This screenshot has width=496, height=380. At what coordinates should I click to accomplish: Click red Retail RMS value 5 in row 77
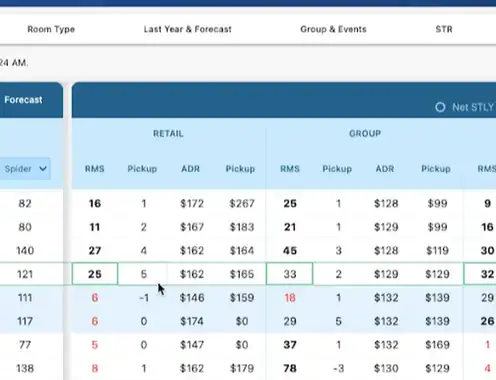click(95, 345)
